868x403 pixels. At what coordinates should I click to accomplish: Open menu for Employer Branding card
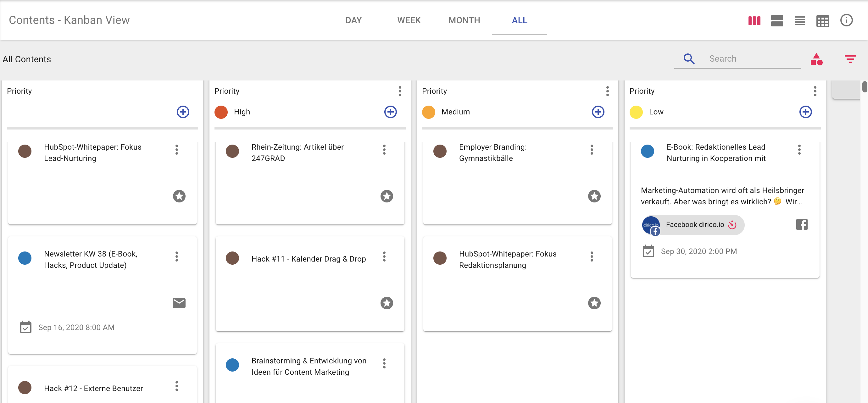point(591,150)
